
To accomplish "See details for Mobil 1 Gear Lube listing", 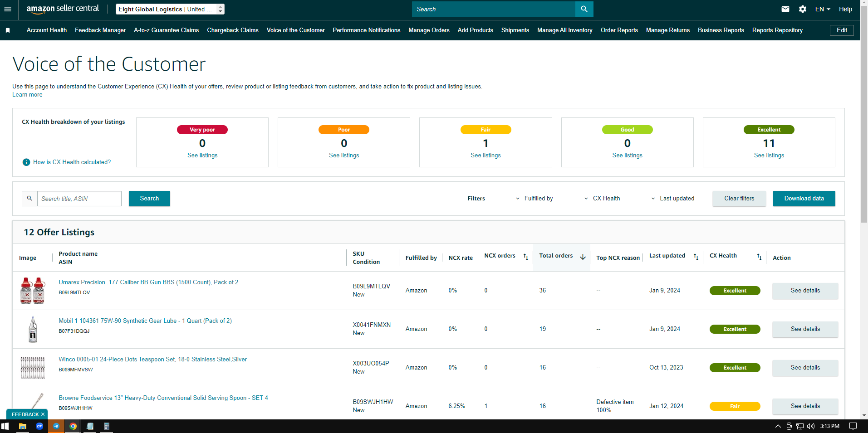I will pos(805,329).
